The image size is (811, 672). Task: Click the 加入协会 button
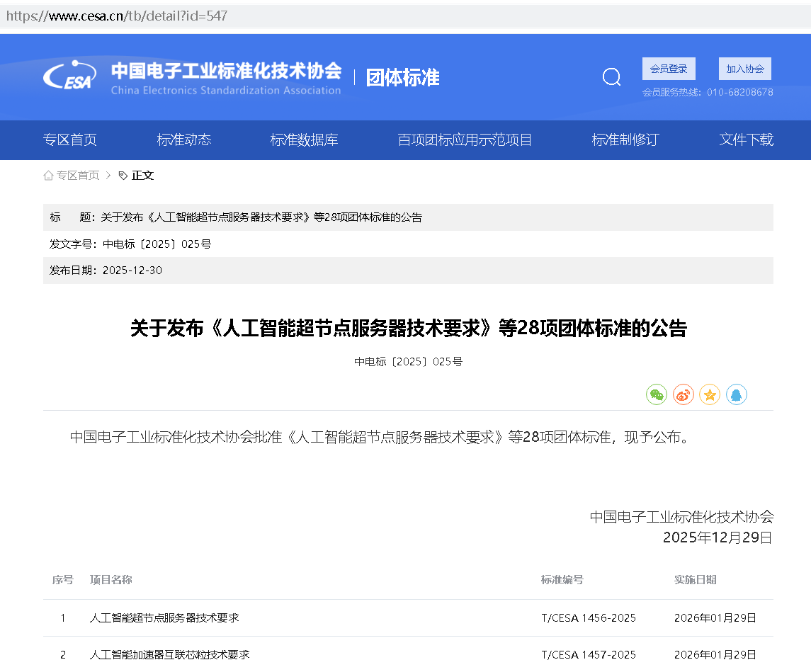coord(744,68)
